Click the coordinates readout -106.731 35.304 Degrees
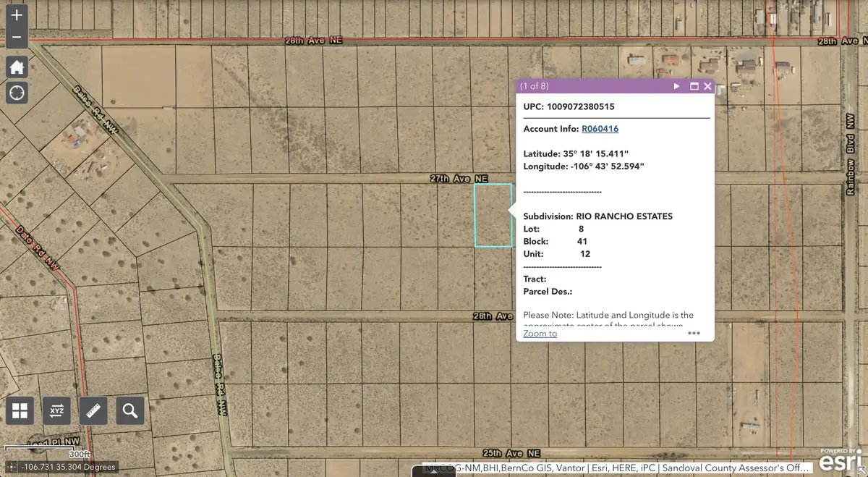The width and height of the screenshot is (868, 477). (69, 468)
